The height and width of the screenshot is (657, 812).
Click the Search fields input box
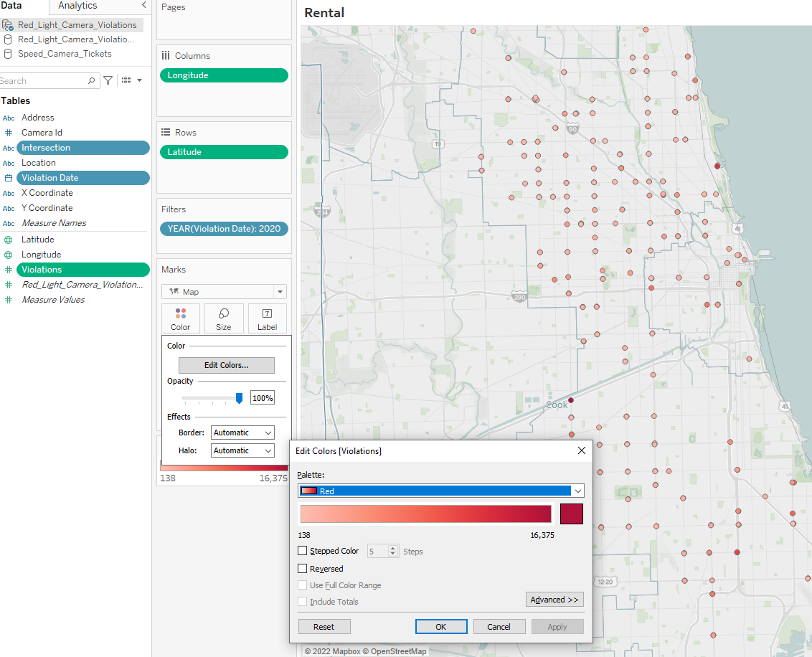48,80
